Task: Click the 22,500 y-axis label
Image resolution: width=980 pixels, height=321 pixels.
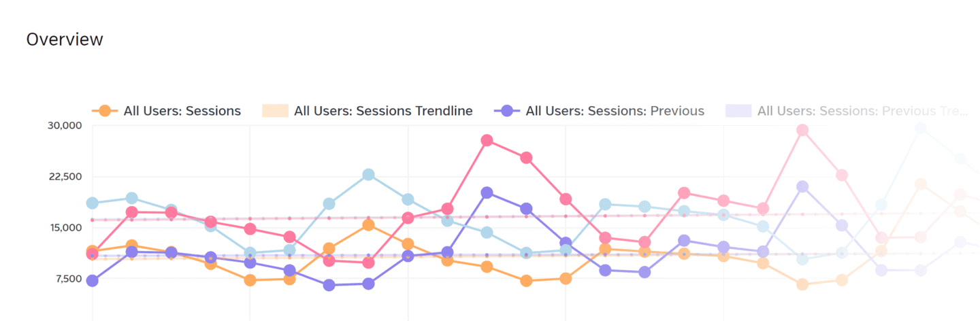Action: pos(65,177)
